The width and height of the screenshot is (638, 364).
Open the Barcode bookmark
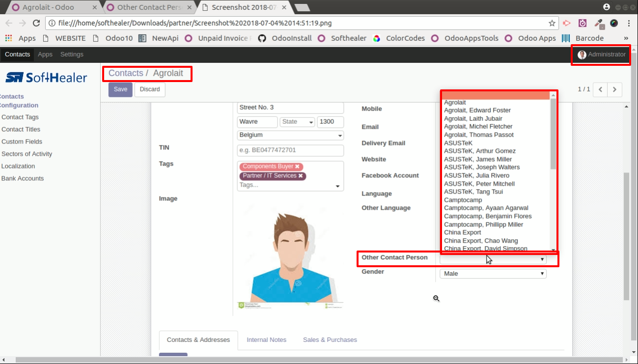point(583,38)
